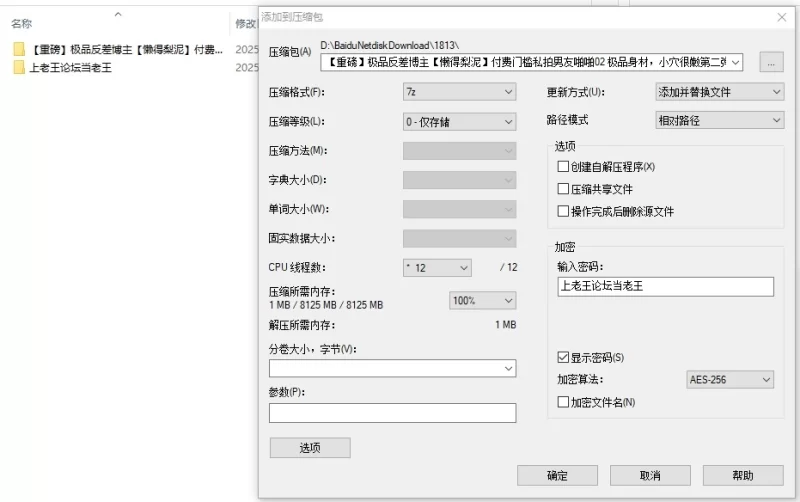Expand the archive name combo box arrow
This screenshot has width=800, height=502.
[x=735, y=62]
